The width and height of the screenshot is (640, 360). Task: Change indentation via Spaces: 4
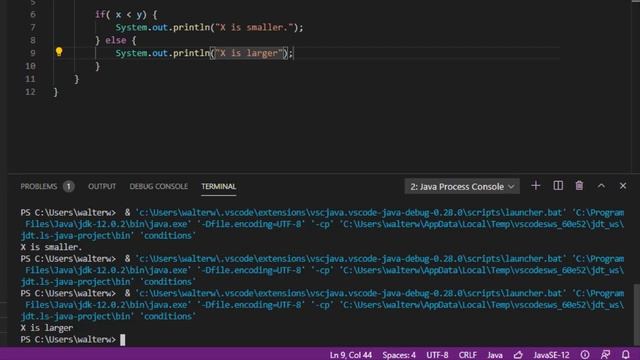point(399,355)
